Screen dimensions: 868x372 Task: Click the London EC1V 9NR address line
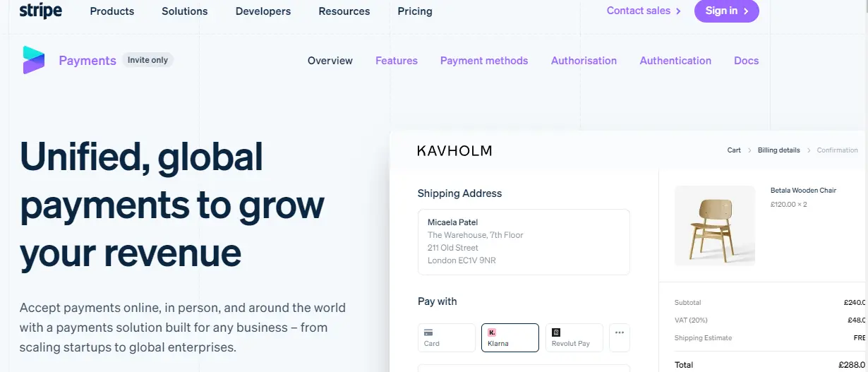pos(462,260)
